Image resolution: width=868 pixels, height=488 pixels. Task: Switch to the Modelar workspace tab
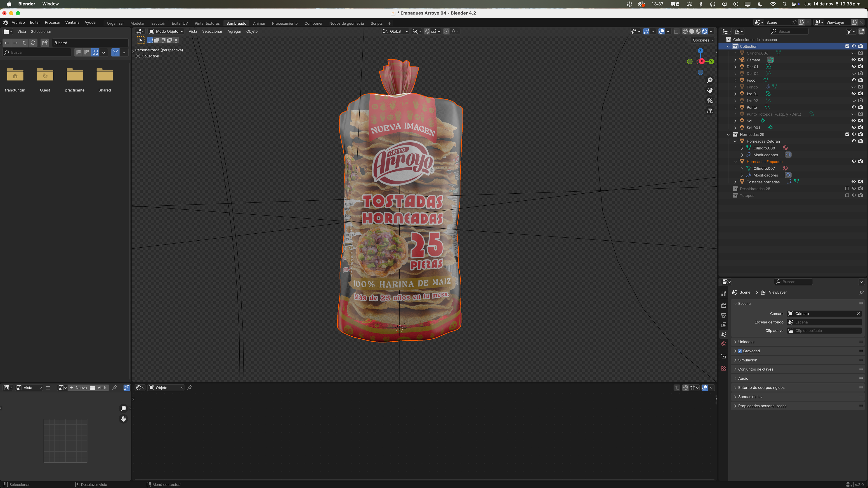[x=137, y=23]
